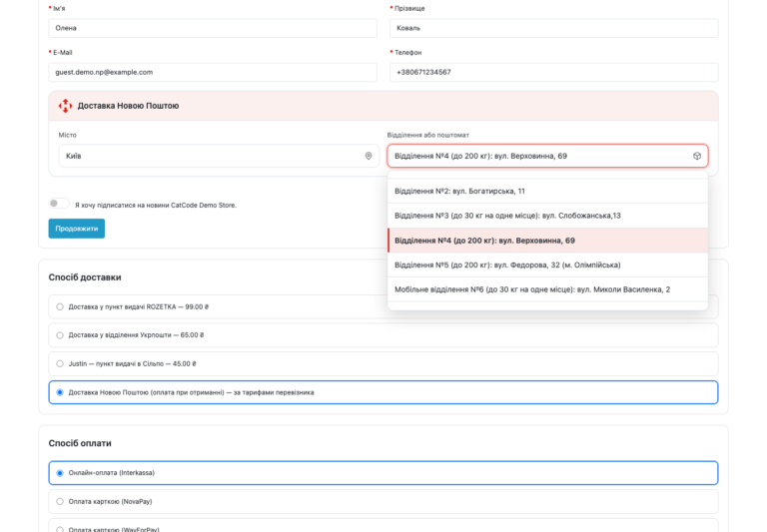Image resolution: width=767 pixels, height=532 pixels.
Task: Click the location pin icon in city field
Action: (369, 156)
